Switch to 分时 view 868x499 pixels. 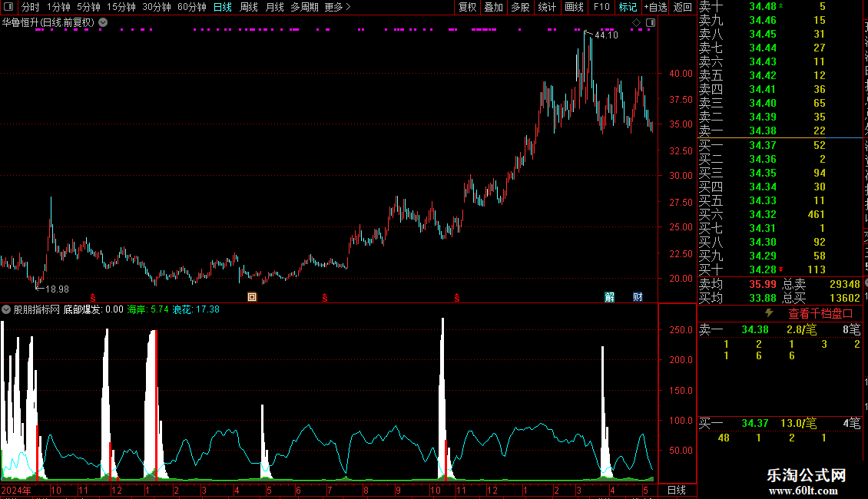click(x=31, y=7)
